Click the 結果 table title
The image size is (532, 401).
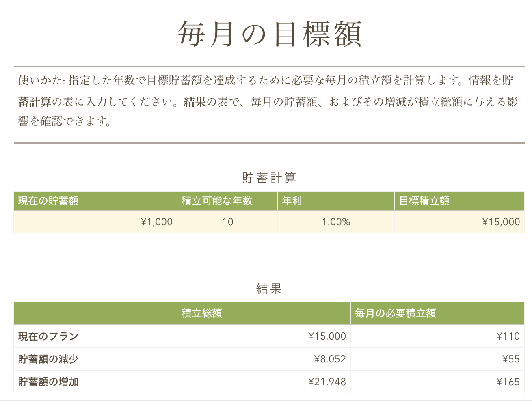(x=269, y=289)
